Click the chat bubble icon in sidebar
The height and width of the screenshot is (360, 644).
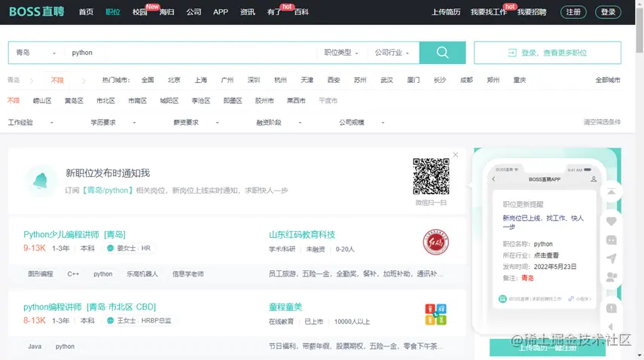pos(611,239)
